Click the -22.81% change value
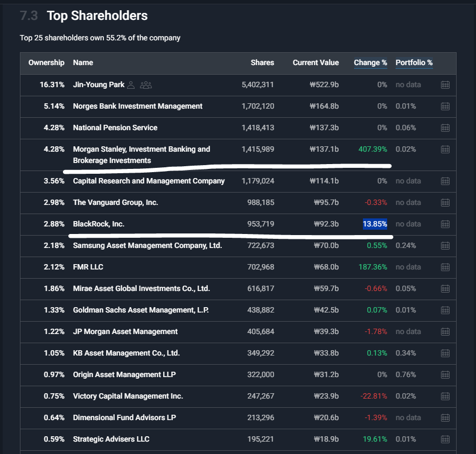 [x=374, y=396]
